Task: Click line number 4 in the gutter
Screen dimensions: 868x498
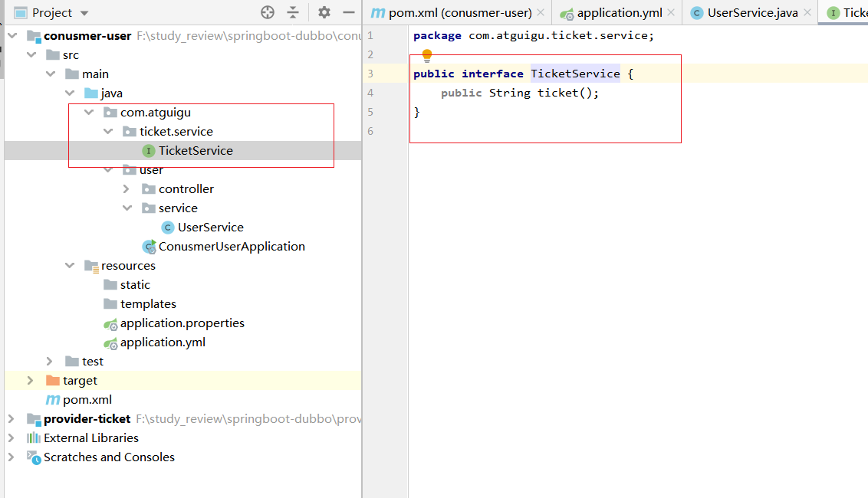Action: tap(370, 93)
